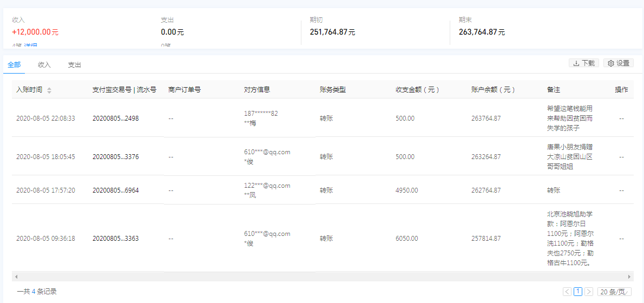Select page 1 in pagination
The image size is (644, 303).
[x=578, y=292]
